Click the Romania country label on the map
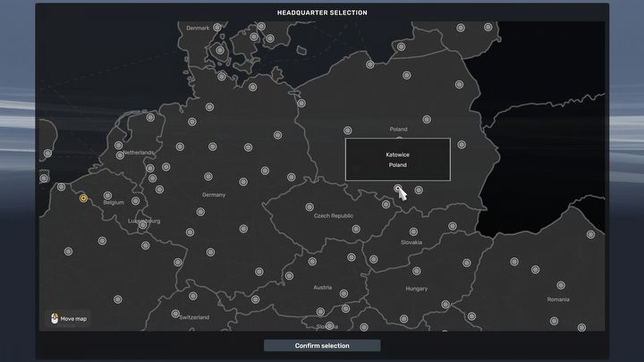Screen dimensions: 644x362 point(558,299)
